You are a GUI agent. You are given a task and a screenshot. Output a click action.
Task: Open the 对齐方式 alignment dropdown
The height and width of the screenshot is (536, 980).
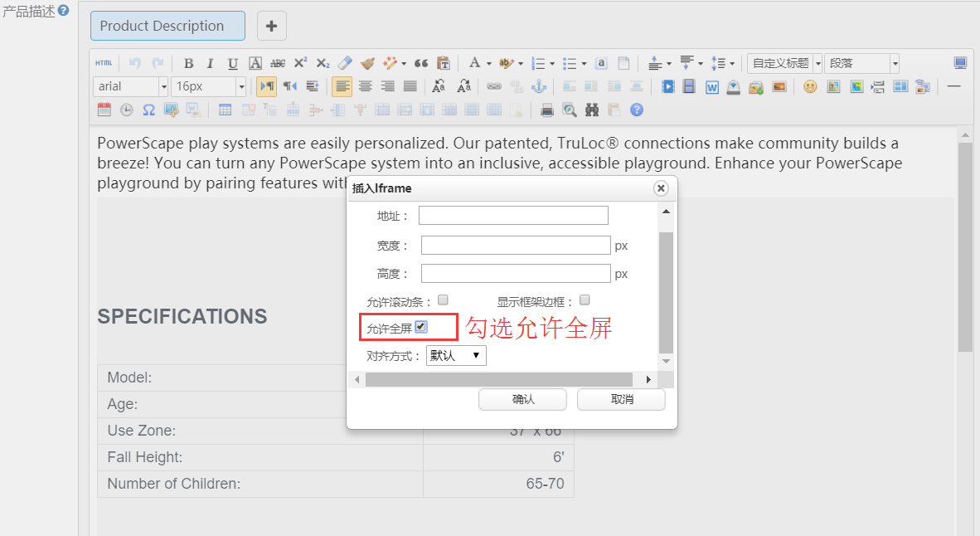click(456, 355)
